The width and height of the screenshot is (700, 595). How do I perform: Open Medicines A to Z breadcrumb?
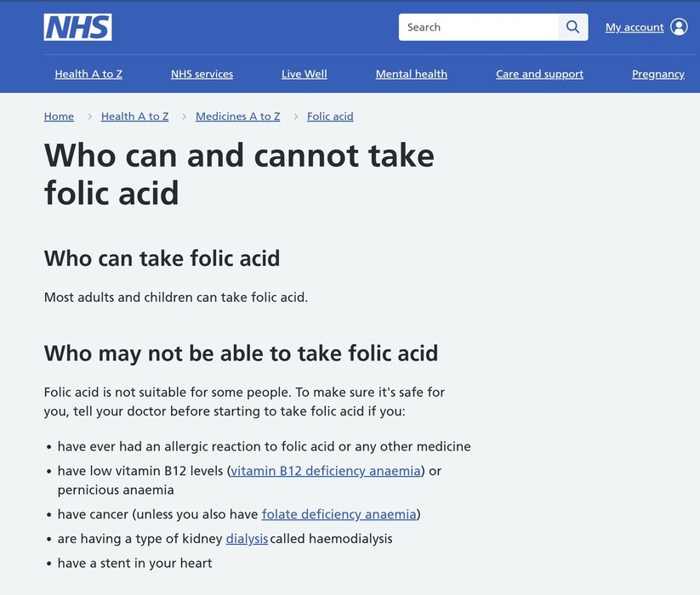pyautogui.click(x=237, y=116)
